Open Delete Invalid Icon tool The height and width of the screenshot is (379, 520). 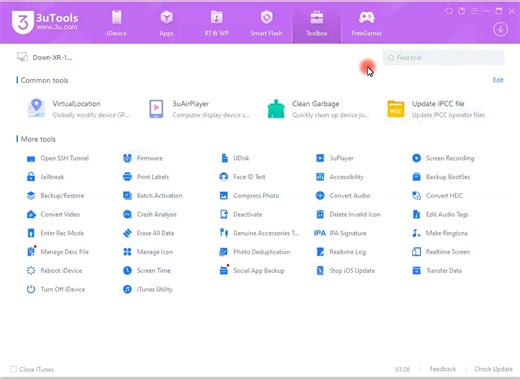pos(348,214)
